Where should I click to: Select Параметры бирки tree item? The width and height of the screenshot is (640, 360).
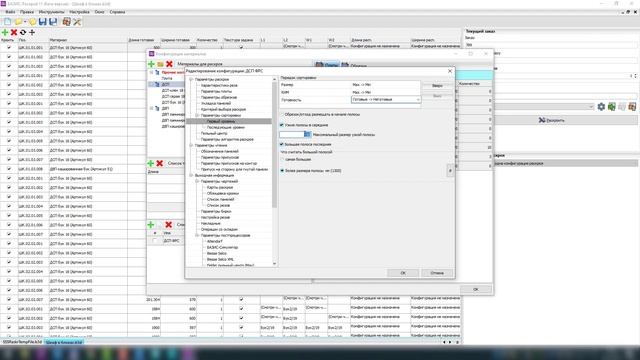pyautogui.click(x=216, y=211)
